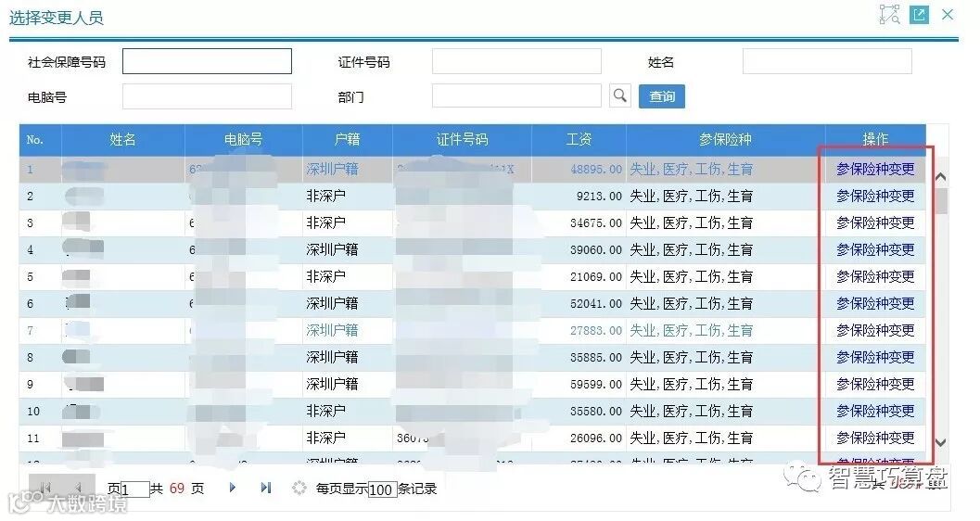Select salary cell 26096.00
Viewport: 980px width, 521px height.
[x=595, y=438]
